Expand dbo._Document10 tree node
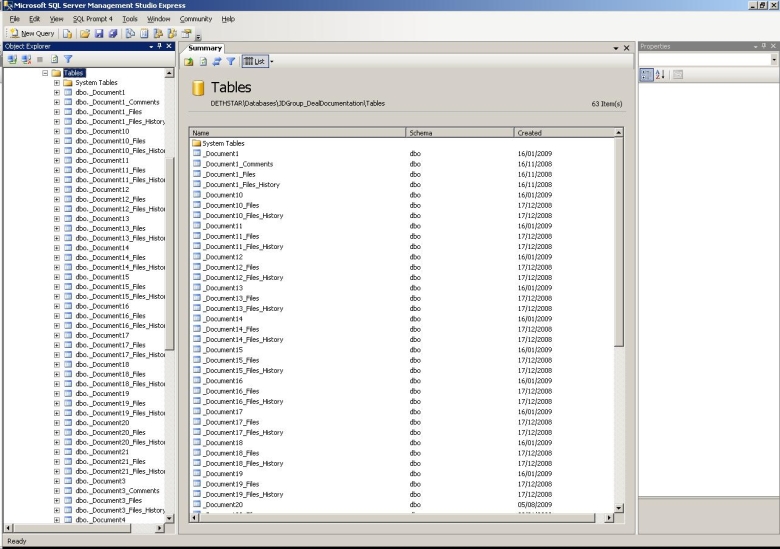The width and height of the screenshot is (780, 549). click(x=57, y=131)
